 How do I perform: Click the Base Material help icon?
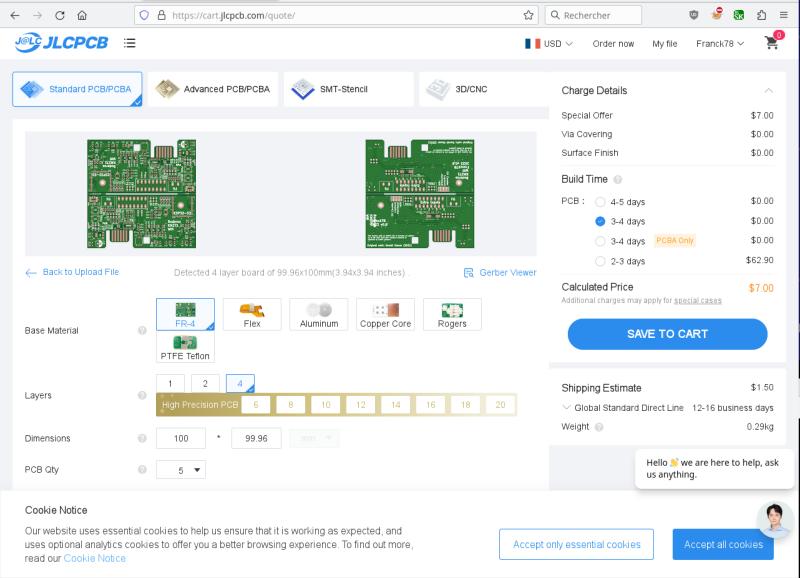click(142, 331)
